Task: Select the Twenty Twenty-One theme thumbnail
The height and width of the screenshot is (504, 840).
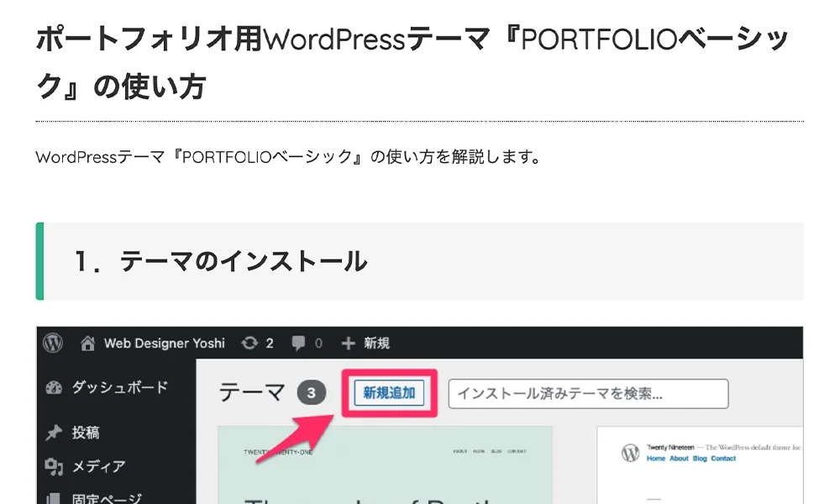Action: pyautogui.click(x=386, y=465)
